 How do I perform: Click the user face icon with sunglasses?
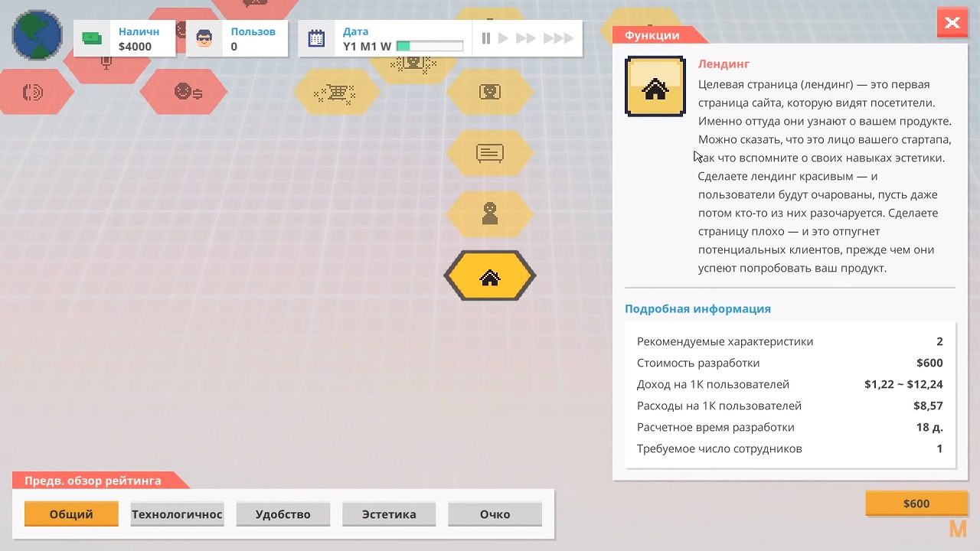[x=204, y=39]
